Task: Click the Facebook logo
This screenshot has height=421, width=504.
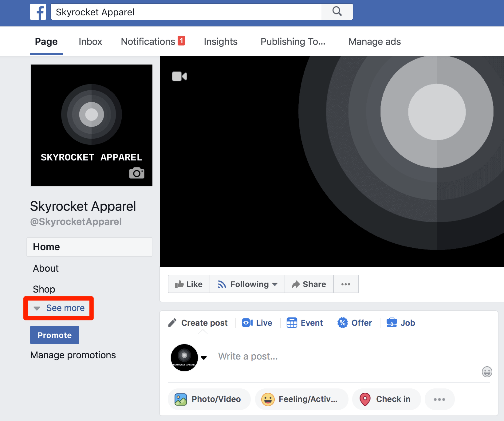Action: tap(38, 12)
